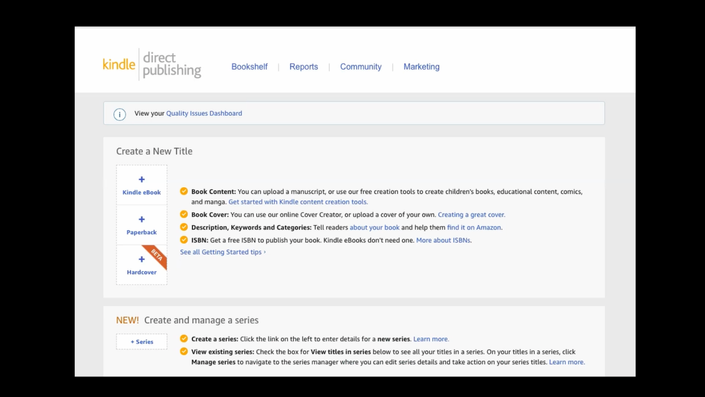Follow the Creating a great cover link
The height and width of the screenshot is (397, 705).
tap(471, 214)
